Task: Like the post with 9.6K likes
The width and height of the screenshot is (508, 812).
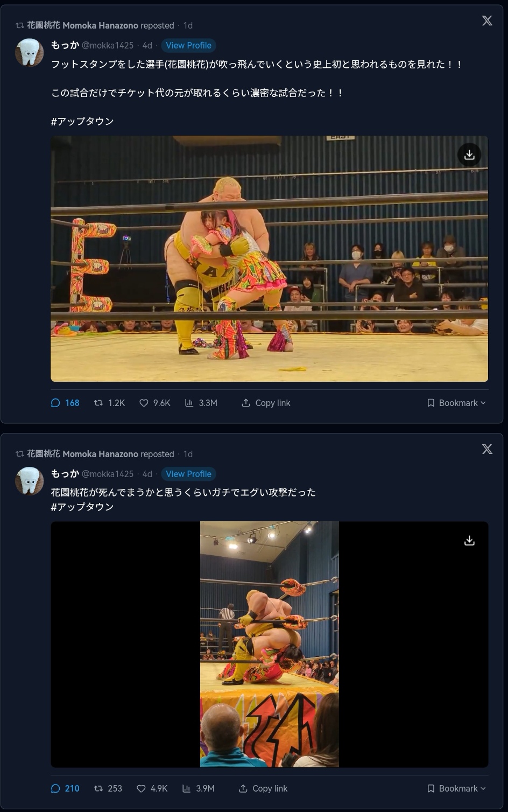Action: [x=155, y=403]
